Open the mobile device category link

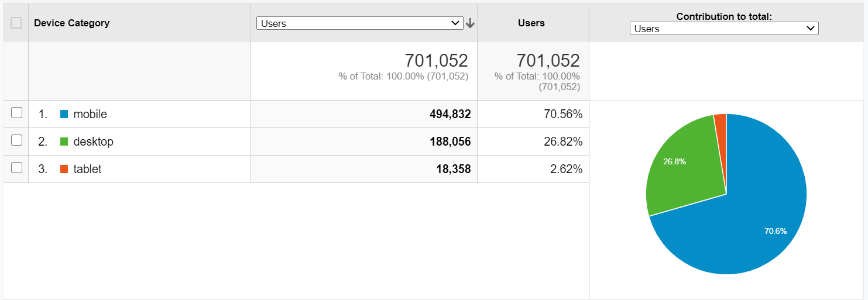90,115
